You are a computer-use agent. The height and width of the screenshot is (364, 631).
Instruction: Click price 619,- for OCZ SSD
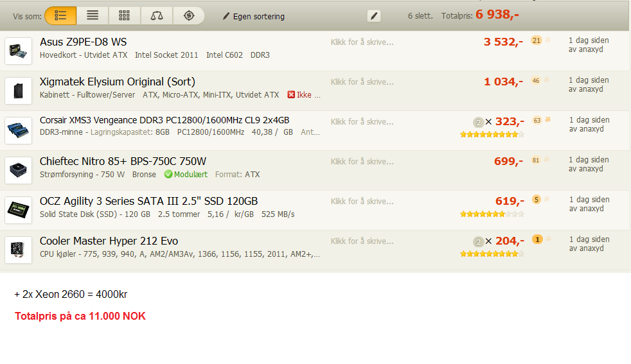[x=510, y=201]
